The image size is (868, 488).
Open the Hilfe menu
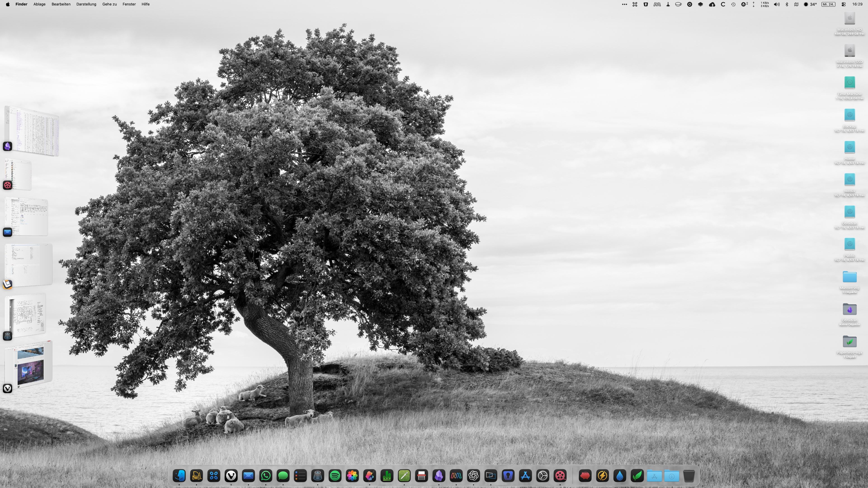click(x=146, y=4)
